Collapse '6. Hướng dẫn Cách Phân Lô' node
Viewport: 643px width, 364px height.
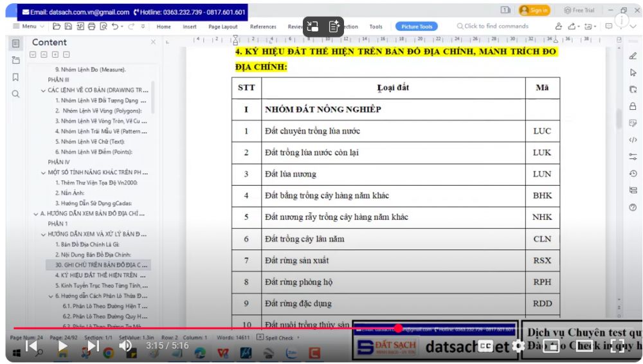[x=50, y=296]
